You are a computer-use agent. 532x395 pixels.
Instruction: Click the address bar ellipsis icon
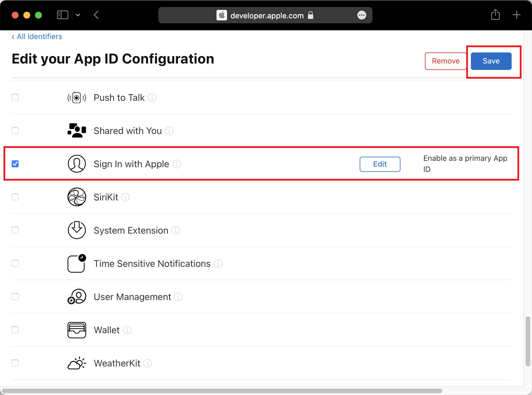pos(362,15)
